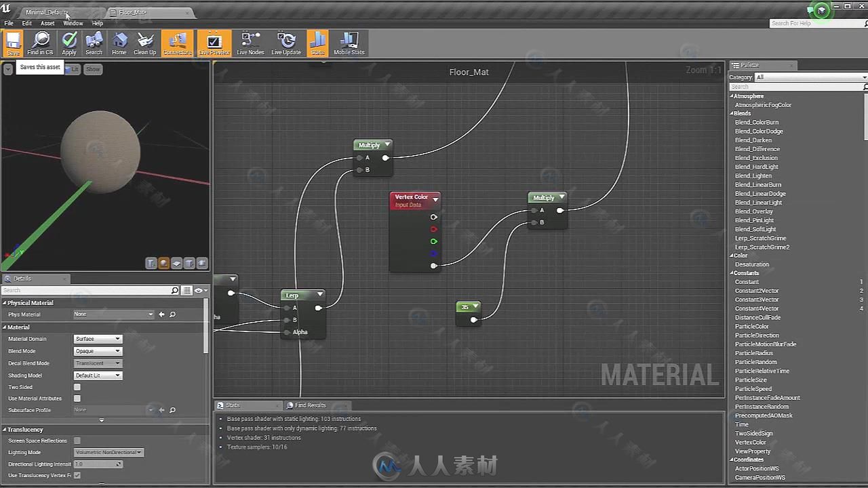
Task: Expand the Lerp node preview arrow
Action: coord(319,295)
